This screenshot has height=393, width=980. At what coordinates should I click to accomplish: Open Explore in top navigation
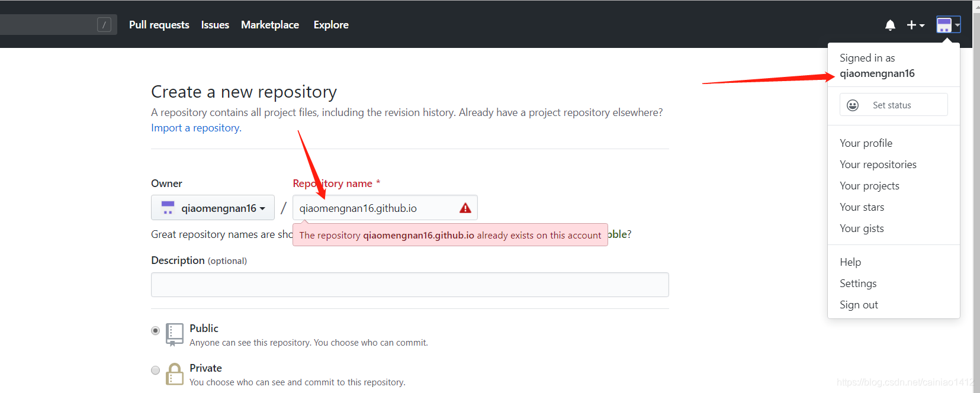point(331,25)
